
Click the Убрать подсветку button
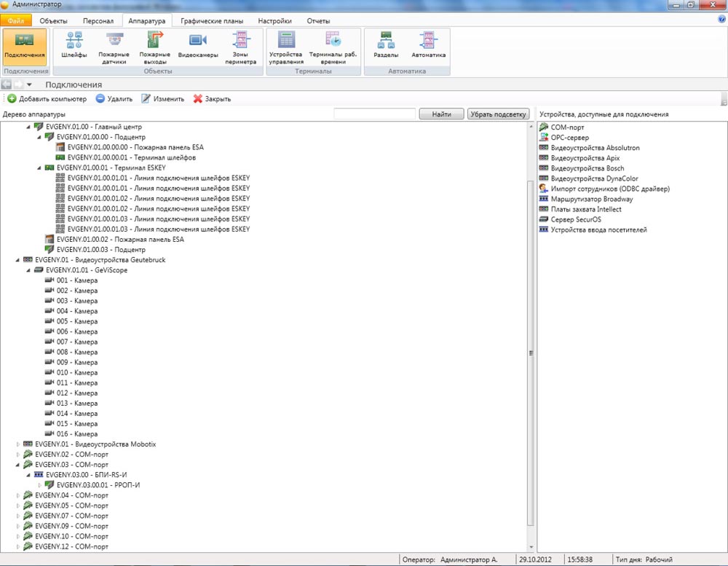498,114
